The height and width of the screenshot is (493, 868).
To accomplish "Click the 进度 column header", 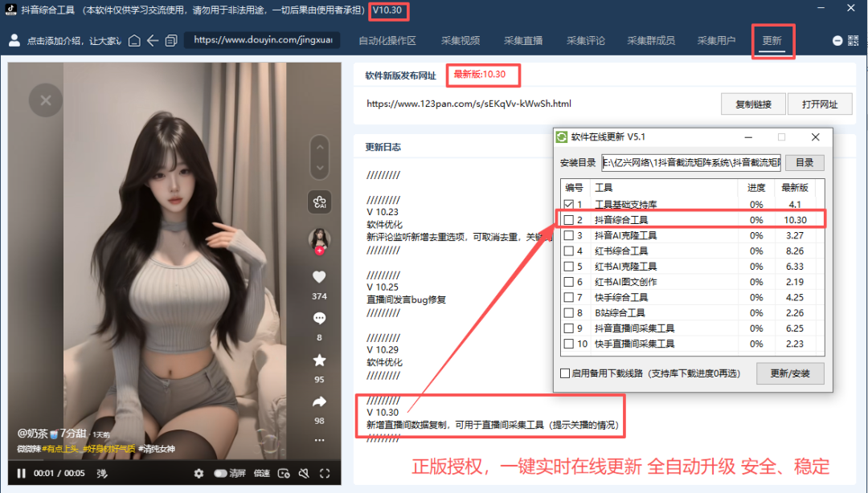I will [756, 188].
